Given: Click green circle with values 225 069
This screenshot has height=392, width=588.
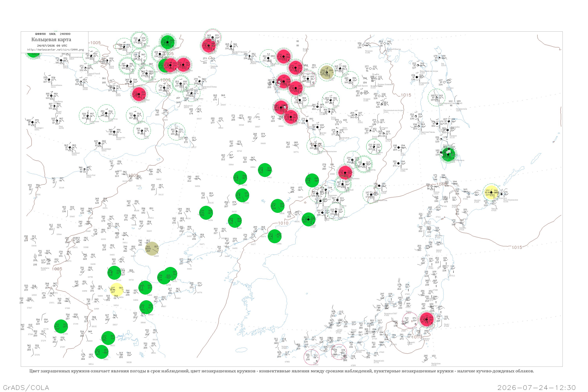Looking at the screenshot, I should [x=265, y=170].
